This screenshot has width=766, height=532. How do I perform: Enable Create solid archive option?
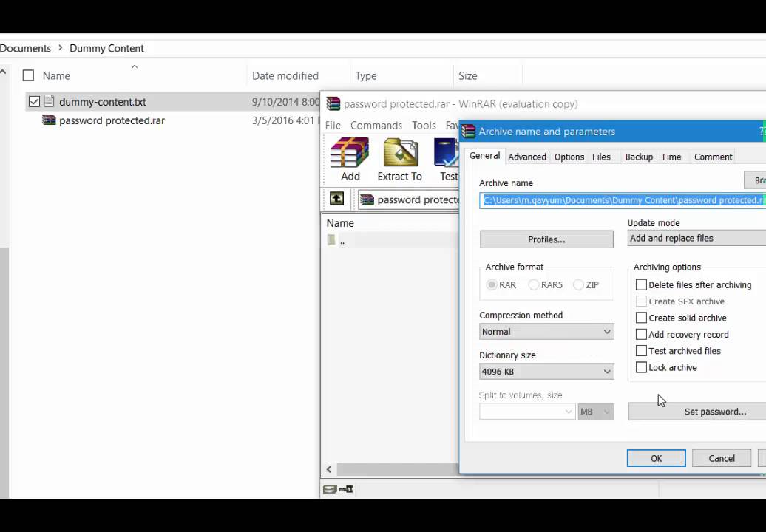[x=642, y=318]
